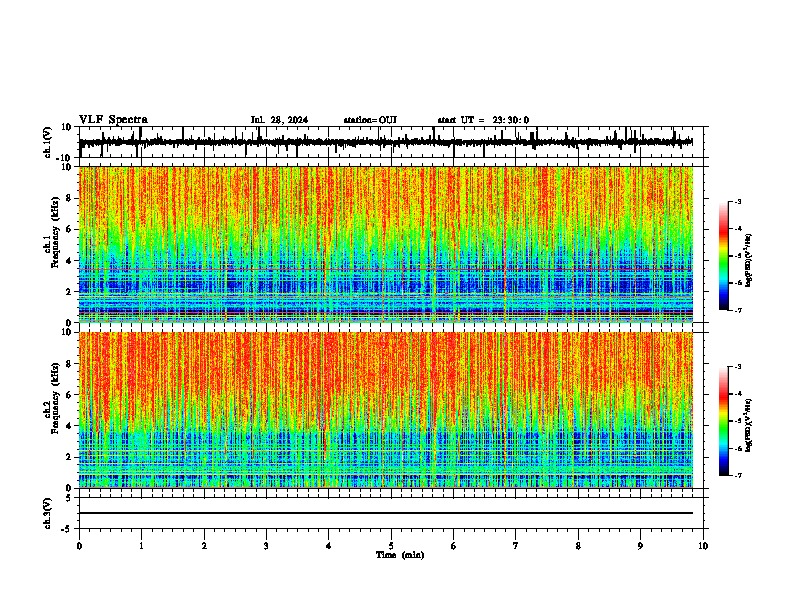Image resolution: width=792 pixels, height=612 pixels.
Task: Click the "2" kHz tick of ch.1 frequency axis
Action: click(x=69, y=291)
